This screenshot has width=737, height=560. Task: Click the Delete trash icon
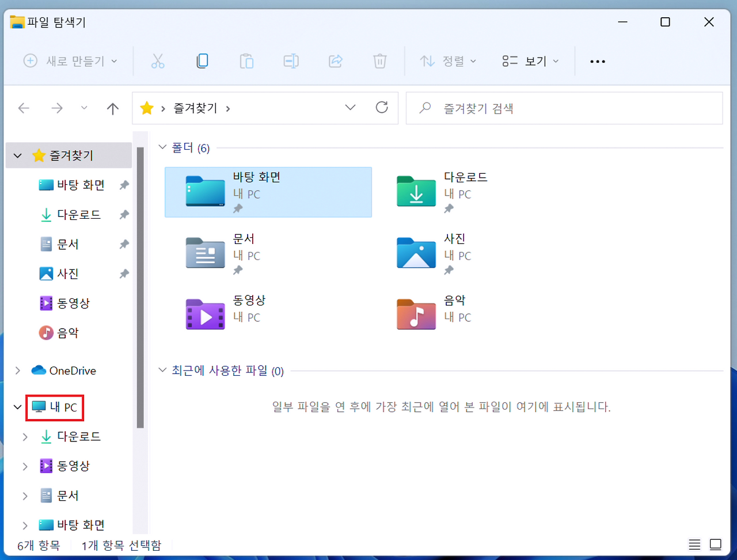coord(379,60)
